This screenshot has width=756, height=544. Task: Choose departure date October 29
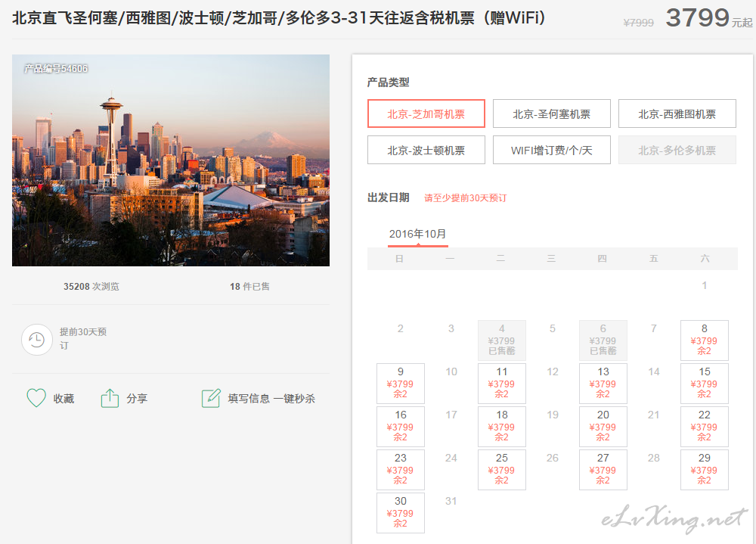[705, 470]
